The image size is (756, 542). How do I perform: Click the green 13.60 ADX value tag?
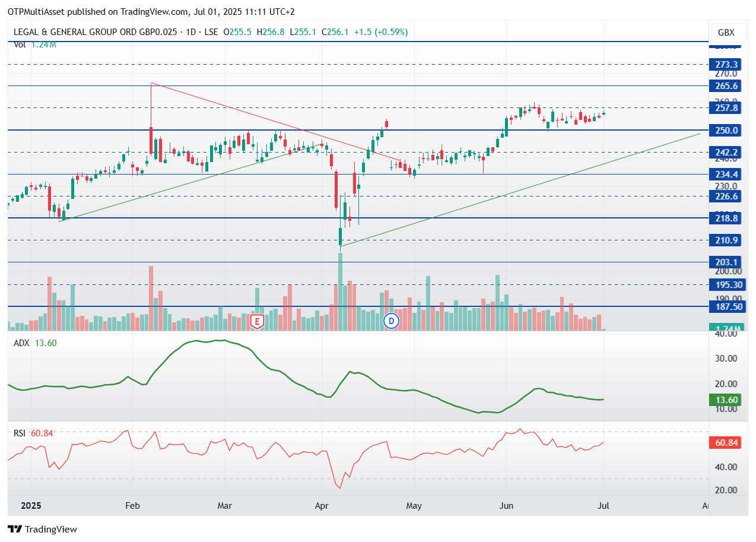tap(726, 400)
